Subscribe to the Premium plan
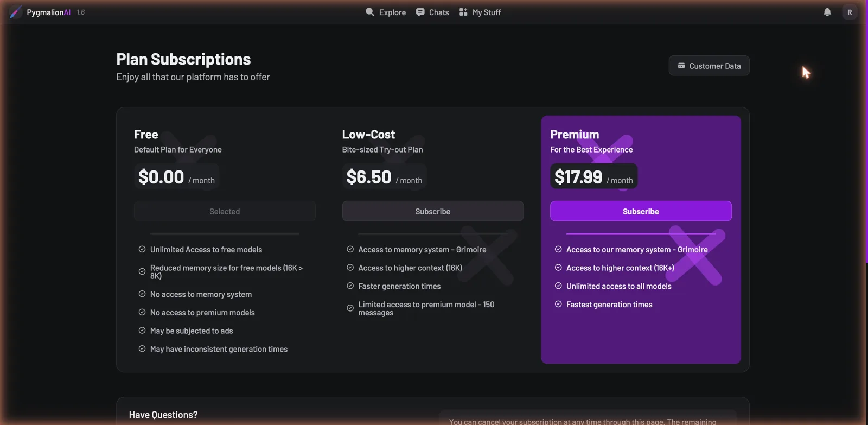 pos(641,211)
